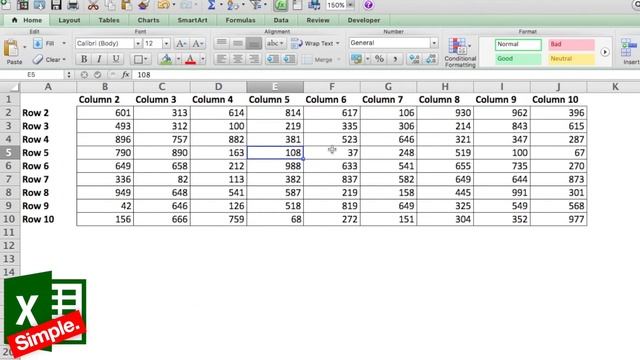This screenshot has height=360, width=640.
Task: Expand the abc text orientation dropdown
Action: (275, 43)
